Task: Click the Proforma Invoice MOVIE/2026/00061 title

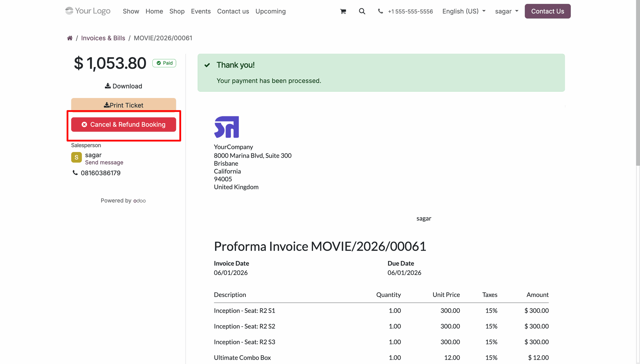Action: pyautogui.click(x=320, y=246)
